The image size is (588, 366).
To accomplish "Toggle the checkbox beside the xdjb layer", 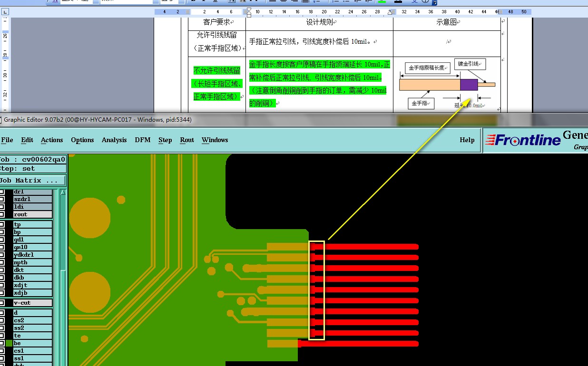I will click(x=2, y=293).
